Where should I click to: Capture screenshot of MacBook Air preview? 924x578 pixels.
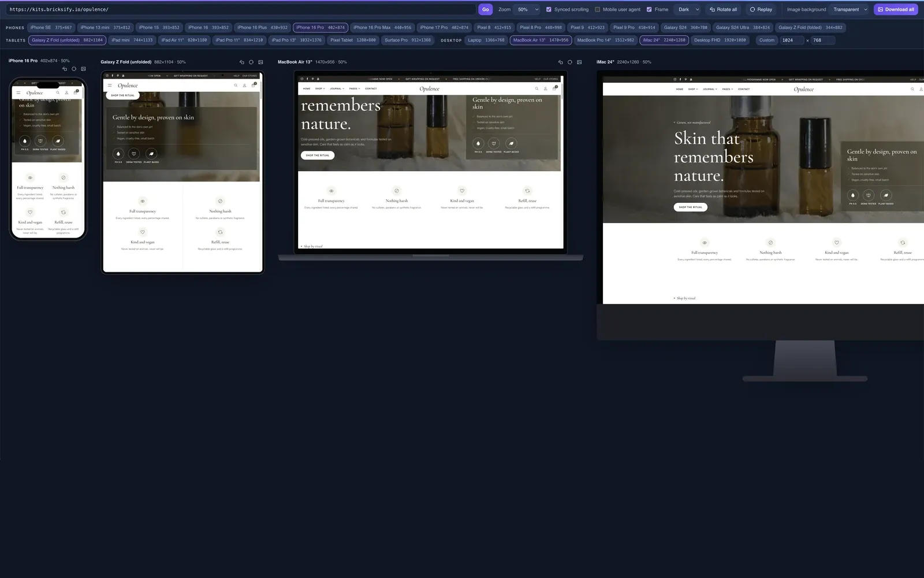click(x=579, y=62)
